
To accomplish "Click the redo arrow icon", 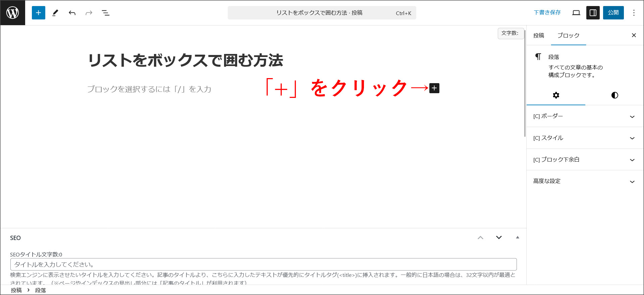I will point(89,13).
